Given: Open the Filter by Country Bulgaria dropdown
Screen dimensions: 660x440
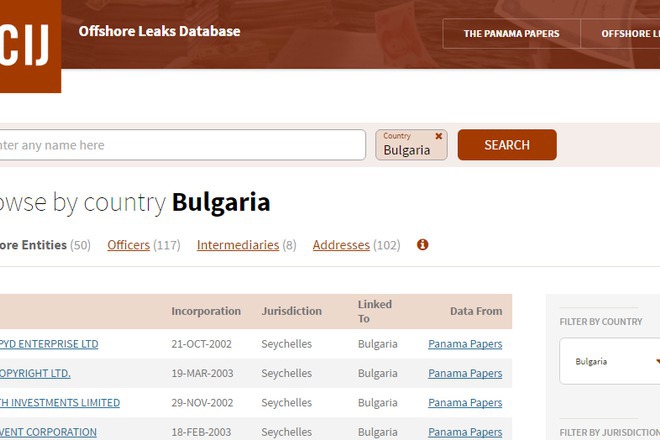Looking at the screenshot, I should (609, 361).
